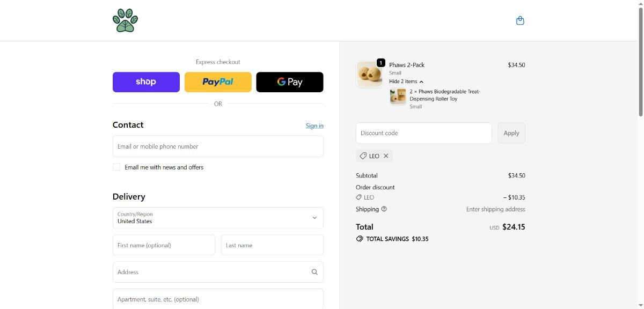Click the Last name input field
644x309 pixels.
(272, 245)
